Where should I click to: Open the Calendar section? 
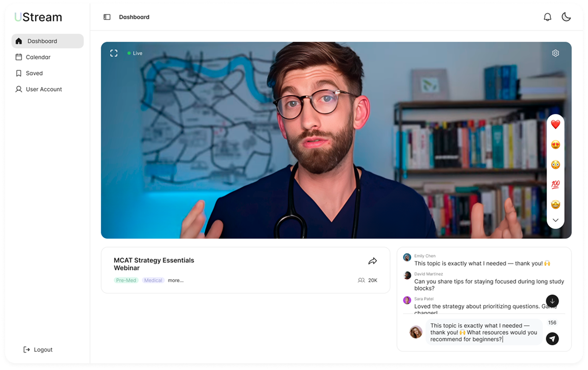pos(38,57)
